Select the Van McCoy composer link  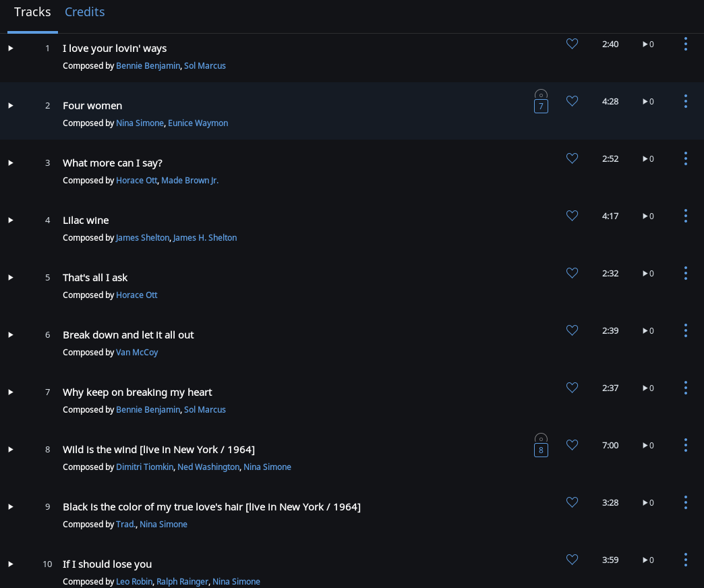tap(137, 353)
